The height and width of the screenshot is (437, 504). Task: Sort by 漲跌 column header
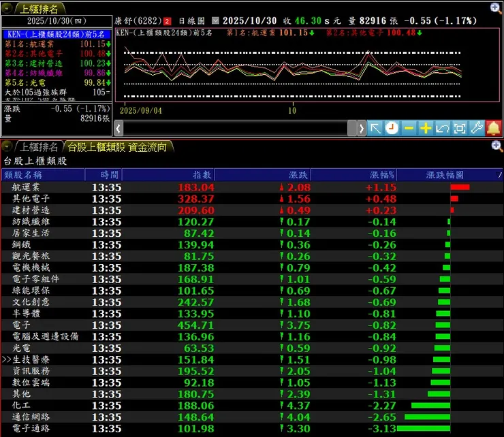[x=262, y=175]
